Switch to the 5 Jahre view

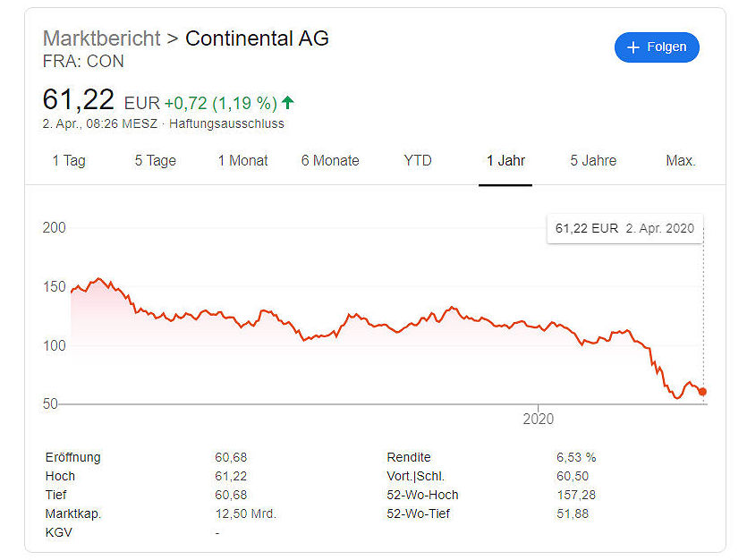593,160
